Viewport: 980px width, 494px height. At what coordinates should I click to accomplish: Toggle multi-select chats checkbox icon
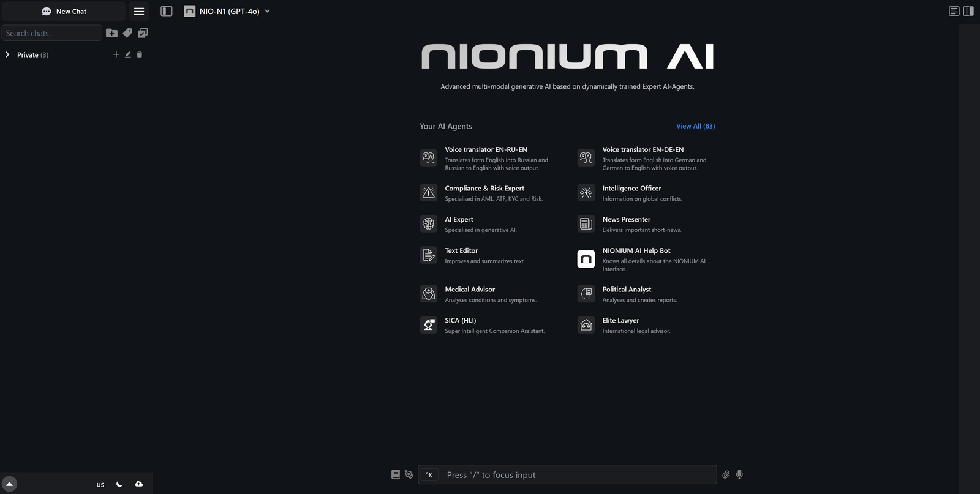tap(143, 33)
